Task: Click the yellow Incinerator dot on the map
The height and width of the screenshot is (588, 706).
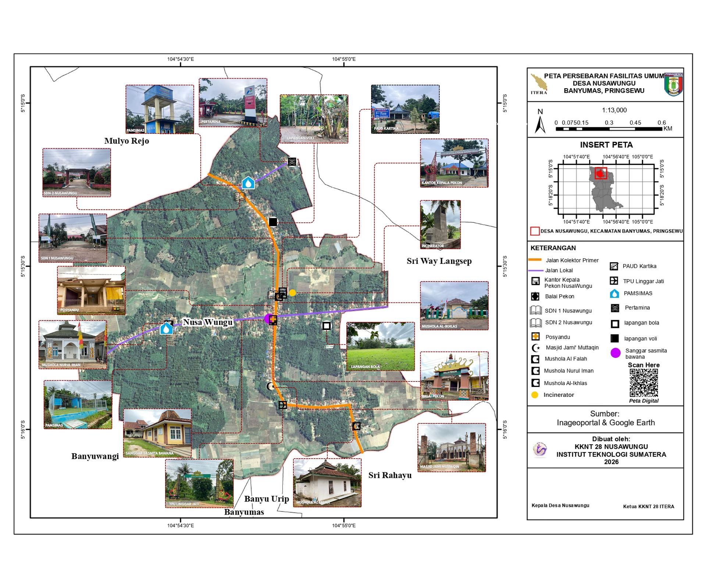Action: 292,293
